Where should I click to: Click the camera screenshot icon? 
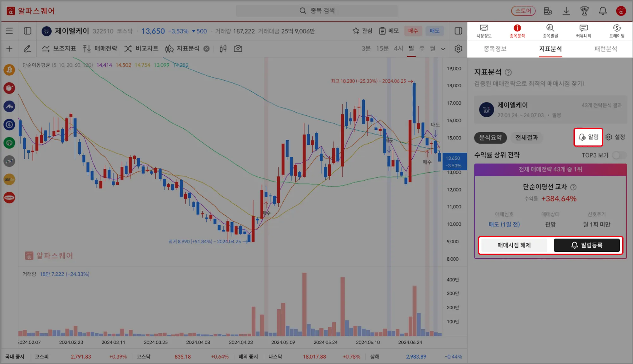(x=238, y=49)
